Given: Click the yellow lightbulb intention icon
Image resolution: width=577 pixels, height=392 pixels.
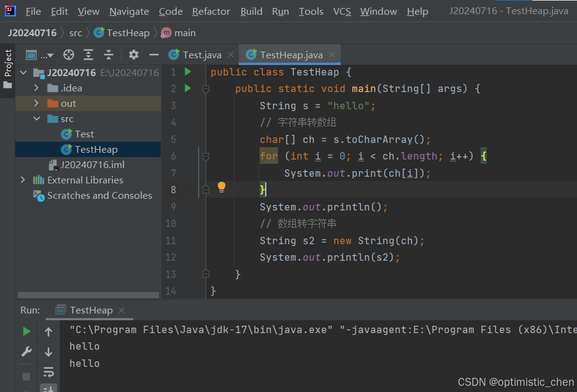Looking at the screenshot, I should [221, 187].
